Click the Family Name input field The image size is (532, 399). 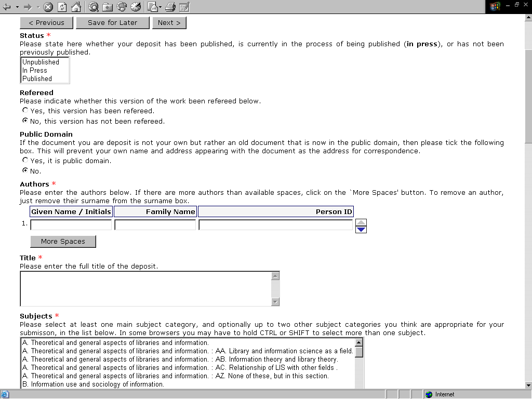tap(155, 225)
